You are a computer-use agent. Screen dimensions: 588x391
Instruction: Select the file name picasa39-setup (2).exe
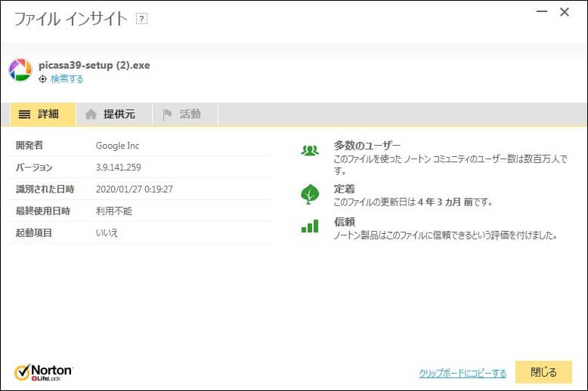[x=94, y=65]
